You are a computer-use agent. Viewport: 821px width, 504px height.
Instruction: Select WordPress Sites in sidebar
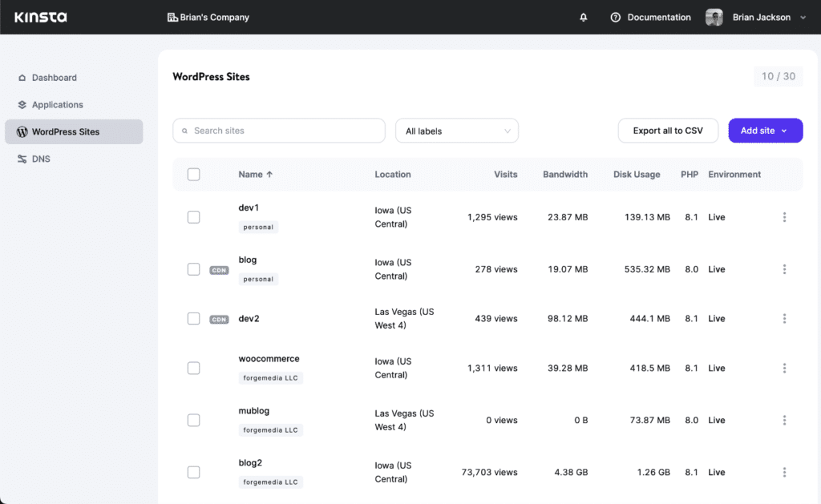point(74,132)
